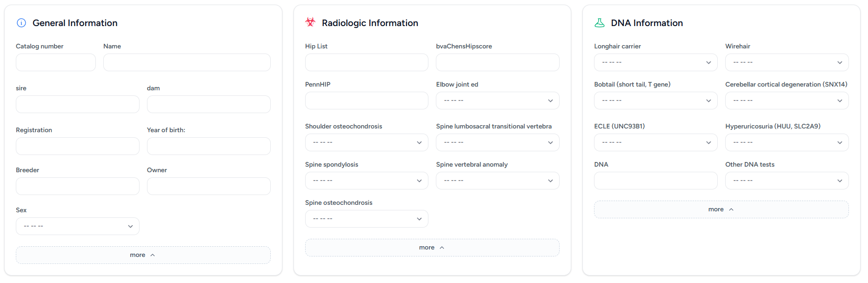Select the Shoulder osteochondrosis dropdown
868x283 pixels.
pyautogui.click(x=367, y=142)
